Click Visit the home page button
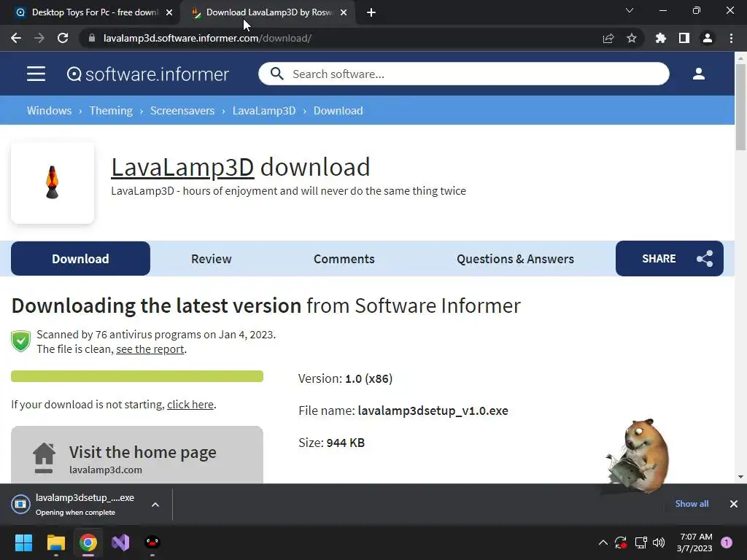Viewport: 747px width, 560px height. click(137, 455)
